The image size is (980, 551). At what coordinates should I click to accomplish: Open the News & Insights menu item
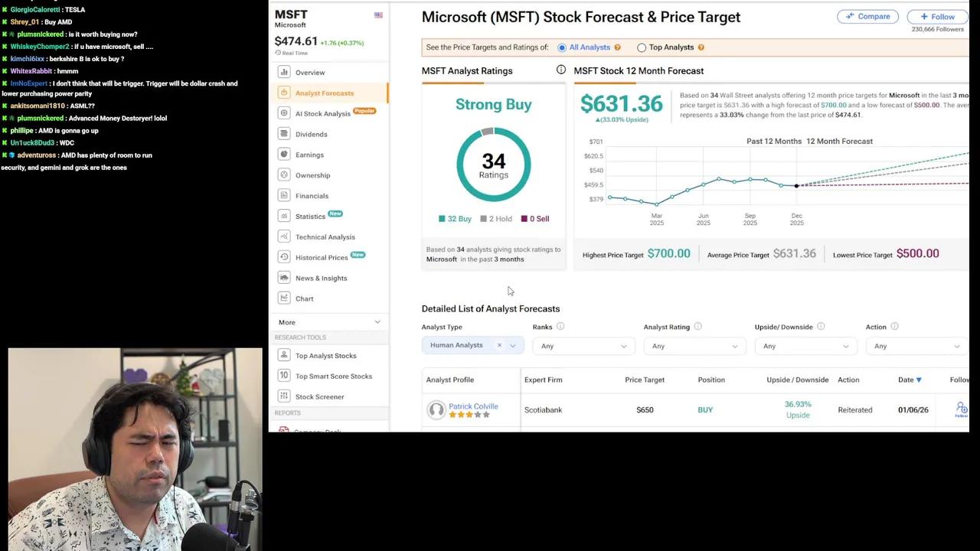point(321,278)
